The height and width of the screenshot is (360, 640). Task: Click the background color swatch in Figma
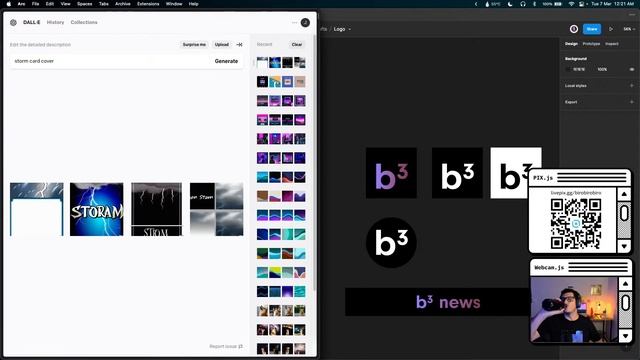click(568, 69)
